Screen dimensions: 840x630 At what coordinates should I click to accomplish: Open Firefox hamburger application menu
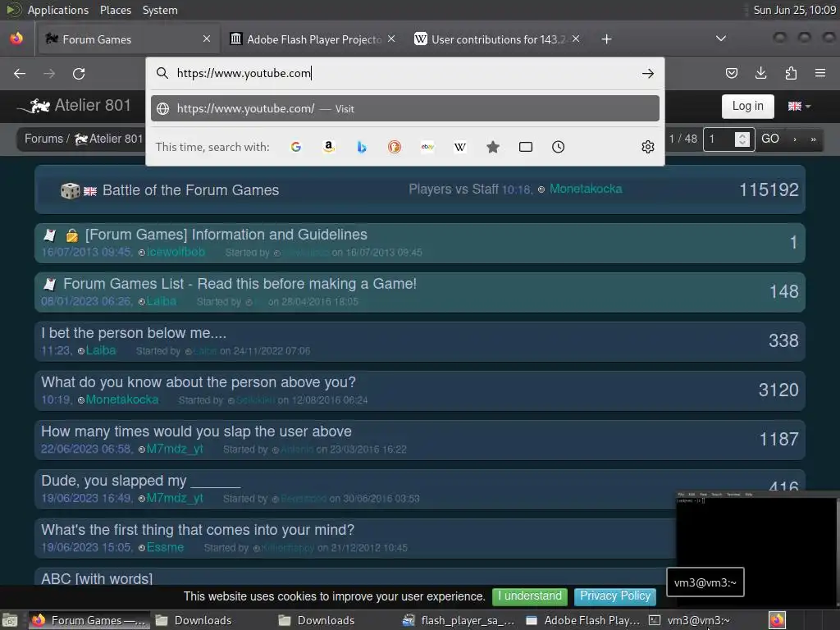[820, 73]
